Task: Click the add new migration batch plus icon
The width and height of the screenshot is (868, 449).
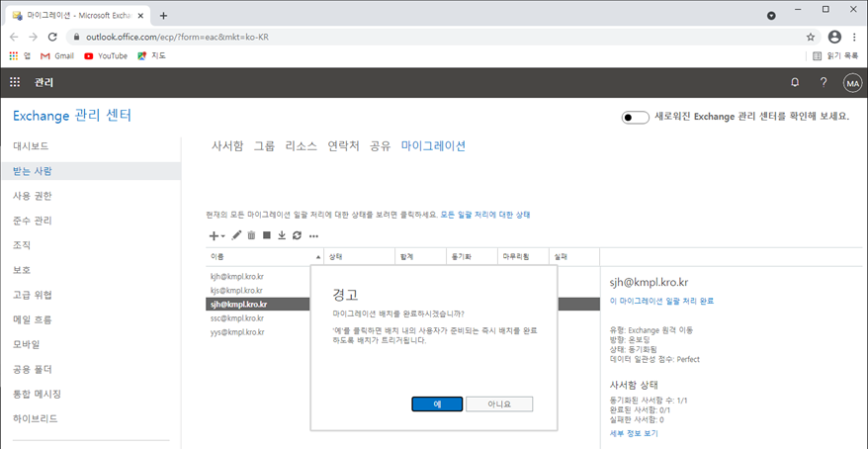Action: coord(214,235)
